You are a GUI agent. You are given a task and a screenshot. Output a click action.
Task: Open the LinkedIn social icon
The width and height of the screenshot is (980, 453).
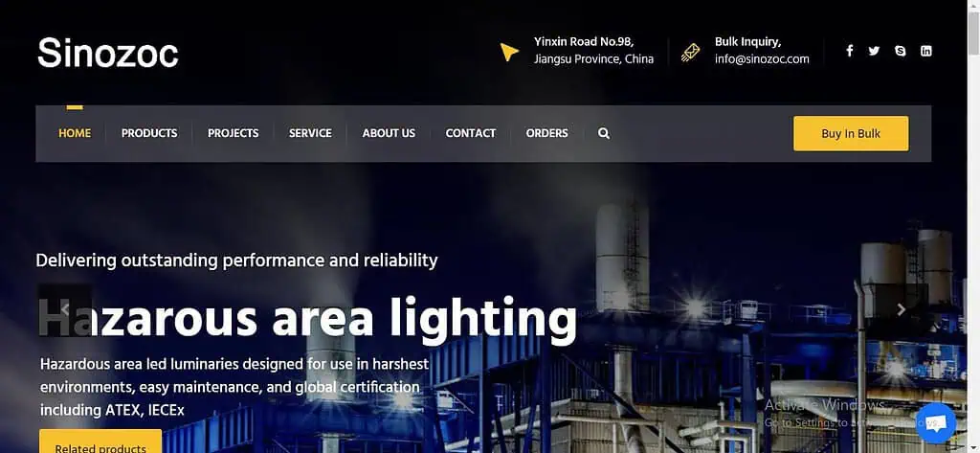click(x=926, y=51)
